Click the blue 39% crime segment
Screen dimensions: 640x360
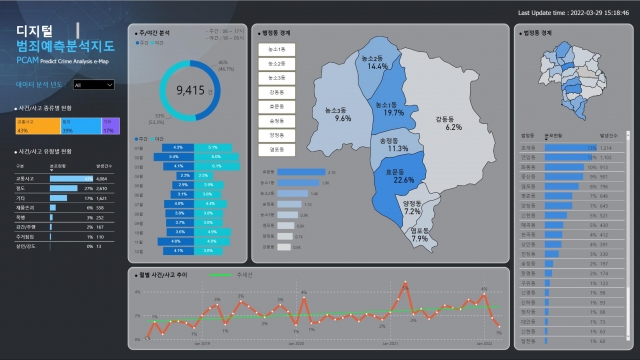81,126
